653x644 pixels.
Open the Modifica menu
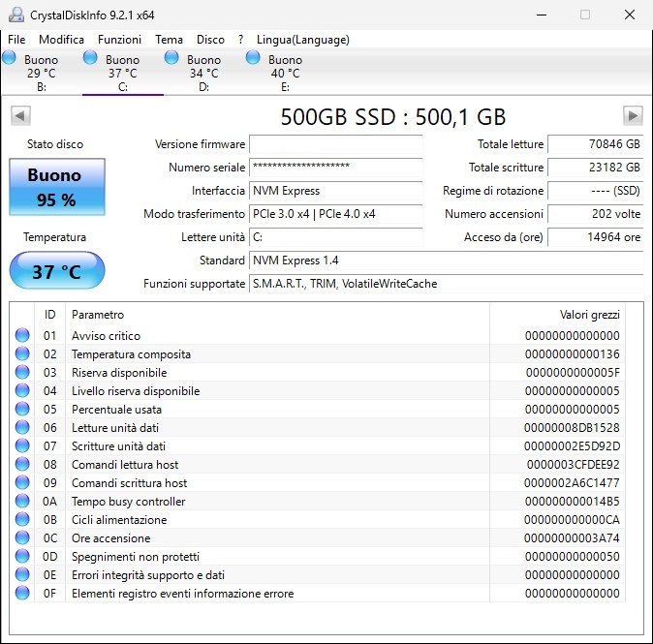[x=61, y=40]
